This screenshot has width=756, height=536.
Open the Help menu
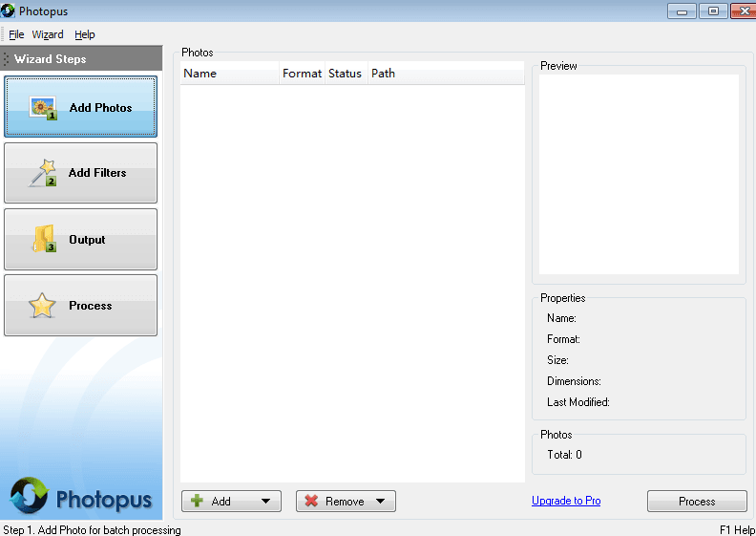[x=85, y=34]
